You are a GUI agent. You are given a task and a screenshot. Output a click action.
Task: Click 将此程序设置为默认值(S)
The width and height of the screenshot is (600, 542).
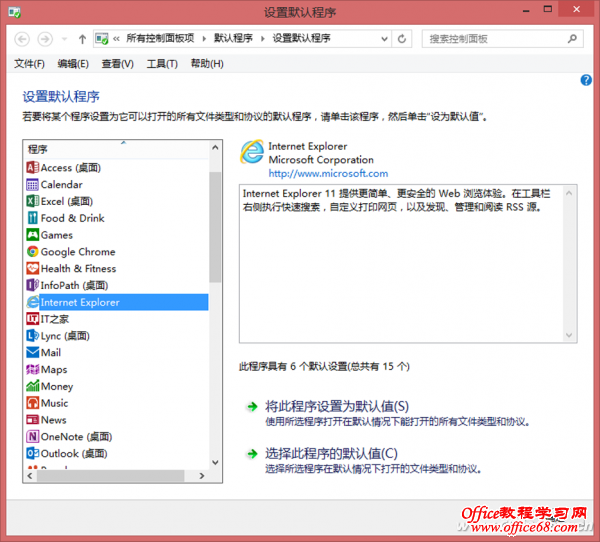[x=337, y=407]
